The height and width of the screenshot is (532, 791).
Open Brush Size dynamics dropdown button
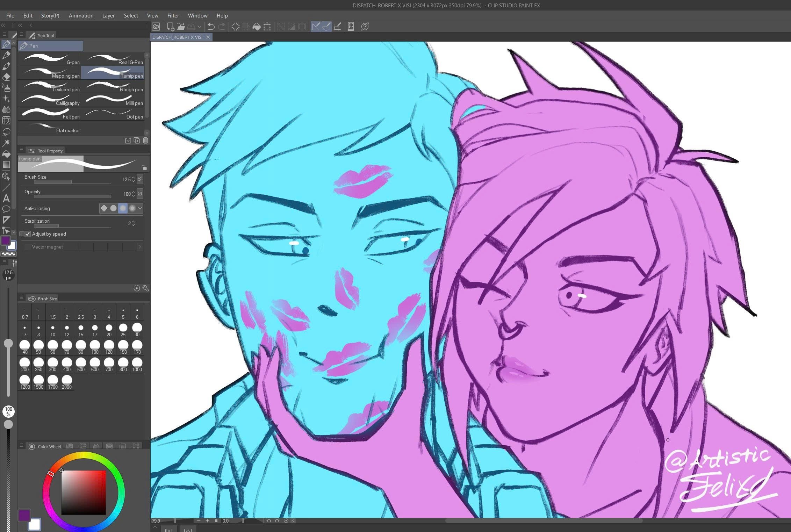click(x=140, y=179)
